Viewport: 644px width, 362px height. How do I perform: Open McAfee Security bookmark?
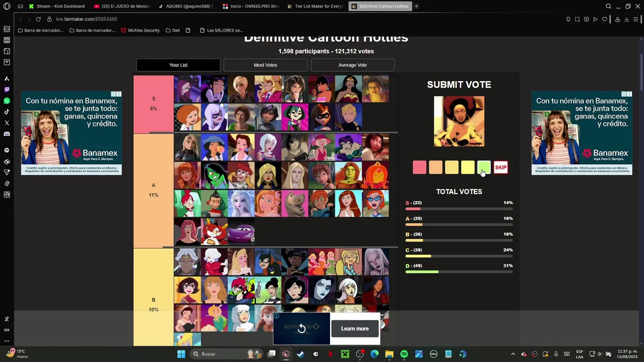(140, 30)
